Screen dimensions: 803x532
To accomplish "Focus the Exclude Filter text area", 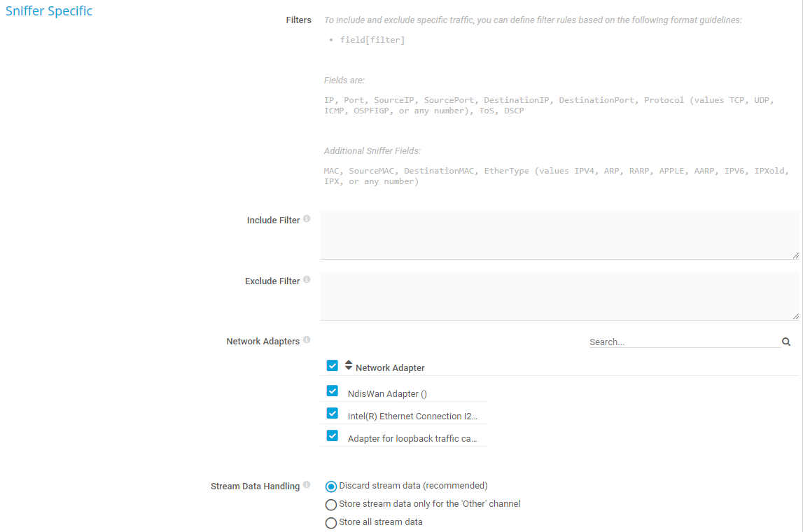I will pos(559,295).
